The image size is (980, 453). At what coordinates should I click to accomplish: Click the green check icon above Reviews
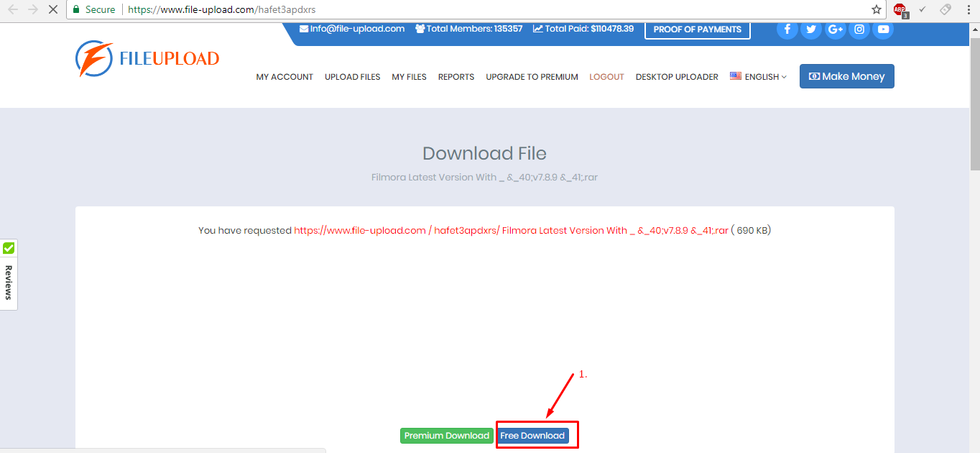click(x=9, y=249)
